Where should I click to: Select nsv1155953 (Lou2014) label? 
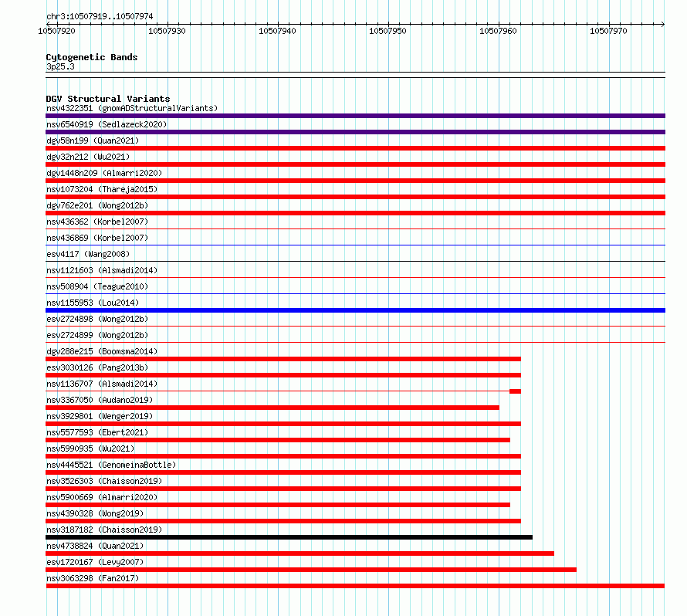point(93,303)
